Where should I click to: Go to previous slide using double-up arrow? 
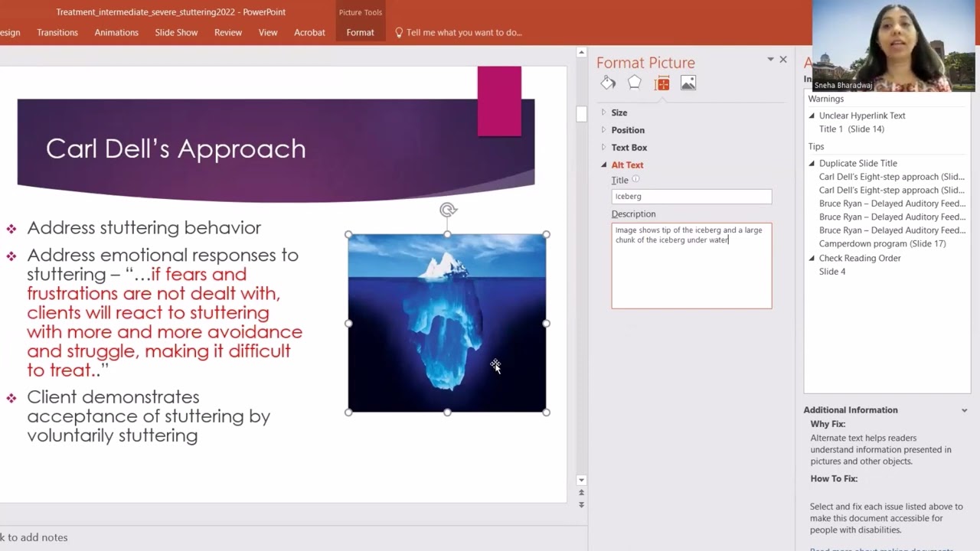(581, 493)
